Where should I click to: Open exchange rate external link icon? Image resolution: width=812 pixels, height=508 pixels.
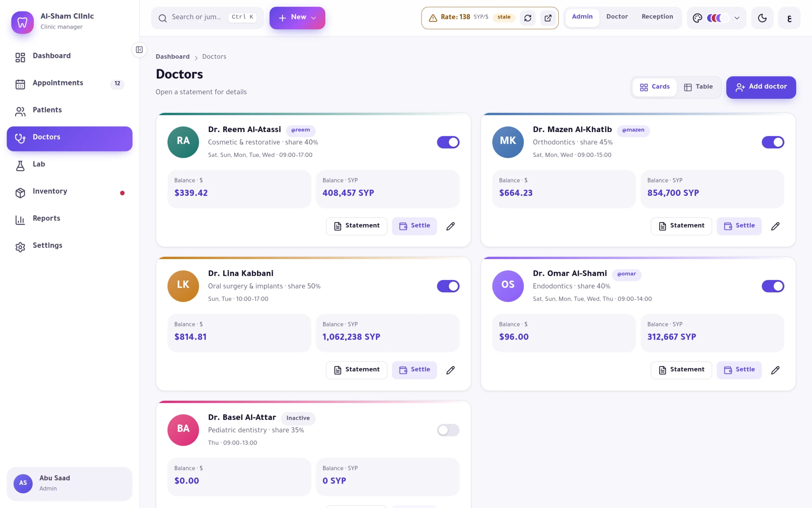[x=547, y=18]
